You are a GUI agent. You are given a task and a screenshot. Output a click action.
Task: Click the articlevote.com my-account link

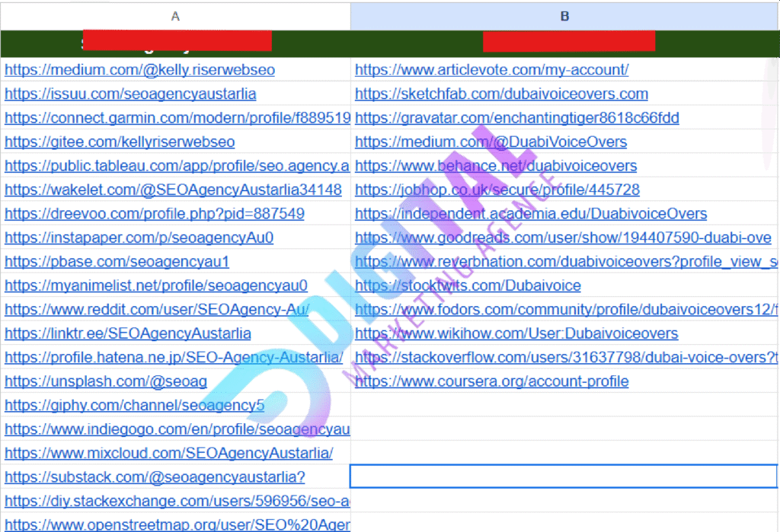point(491,68)
